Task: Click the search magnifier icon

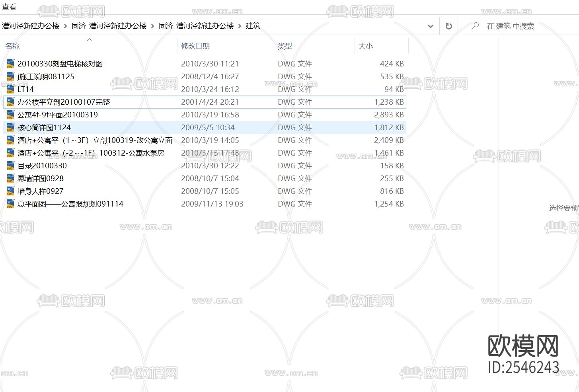Action: (x=474, y=25)
